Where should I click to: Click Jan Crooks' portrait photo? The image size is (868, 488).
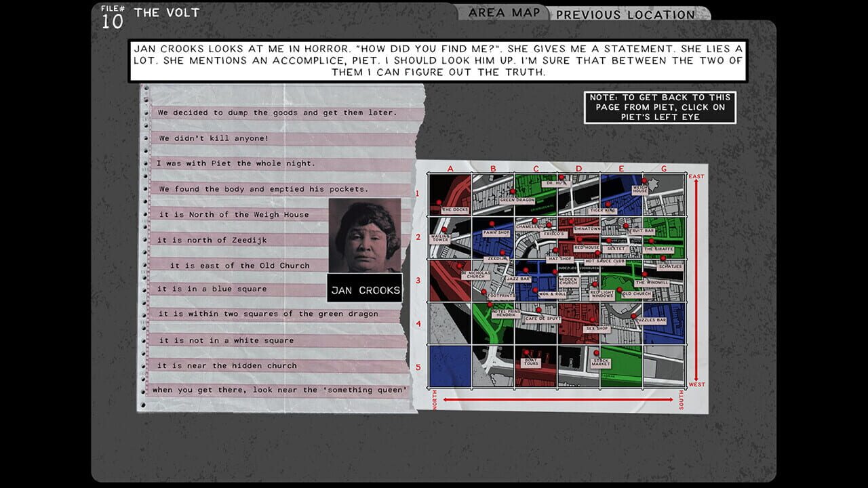pos(365,235)
